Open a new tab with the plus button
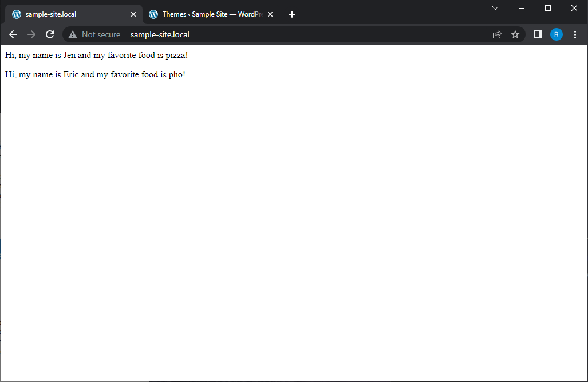This screenshot has width=588, height=382. tap(292, 14)
